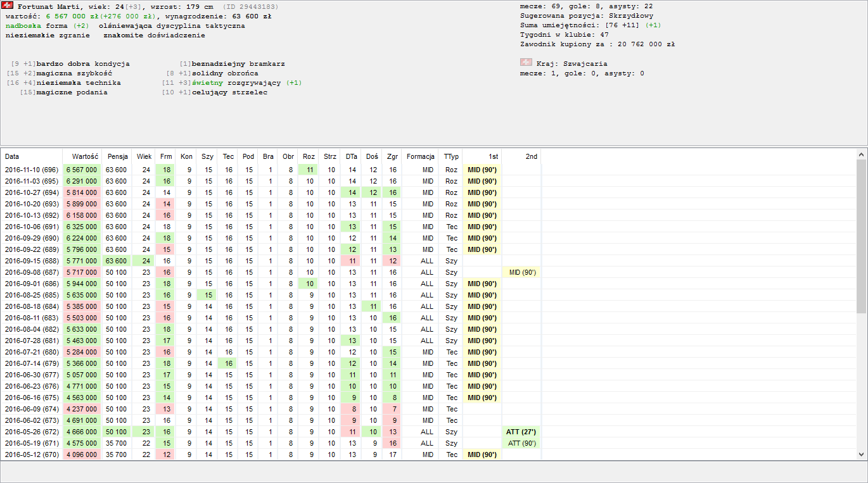Screen dimensions: 868x483
Task: Click the player ID 29443183 text
Action: 250,6
